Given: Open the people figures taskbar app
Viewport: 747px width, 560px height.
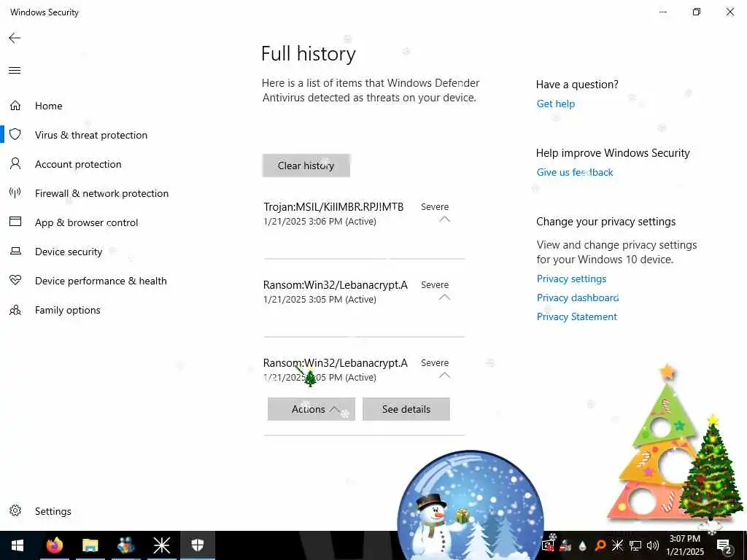Looking at the screenshot, I should click(125, 545).
